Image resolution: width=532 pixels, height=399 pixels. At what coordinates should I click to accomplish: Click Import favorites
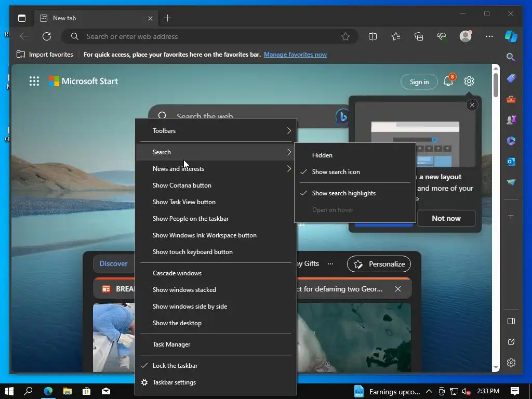[45, 54]
